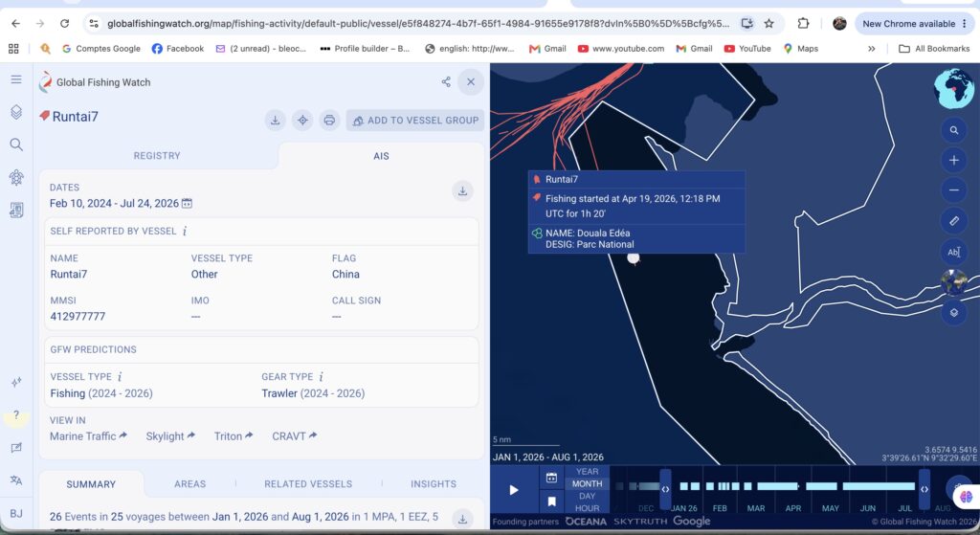The image size is (980, 535).
Task: Open the hamburger menu in left sidebar
Action: coord(16,79)
